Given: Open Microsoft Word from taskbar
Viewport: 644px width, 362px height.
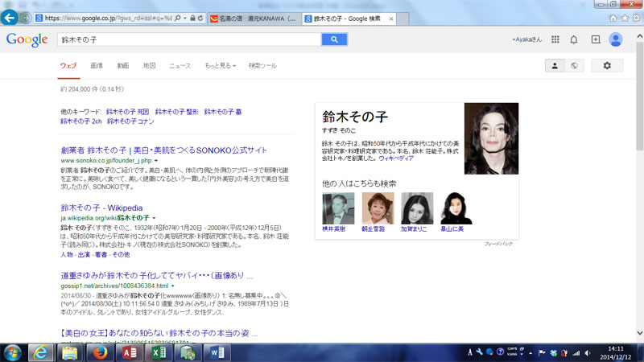Looking at the screenshot, I should pyautogui.click(x=217, y=353).
